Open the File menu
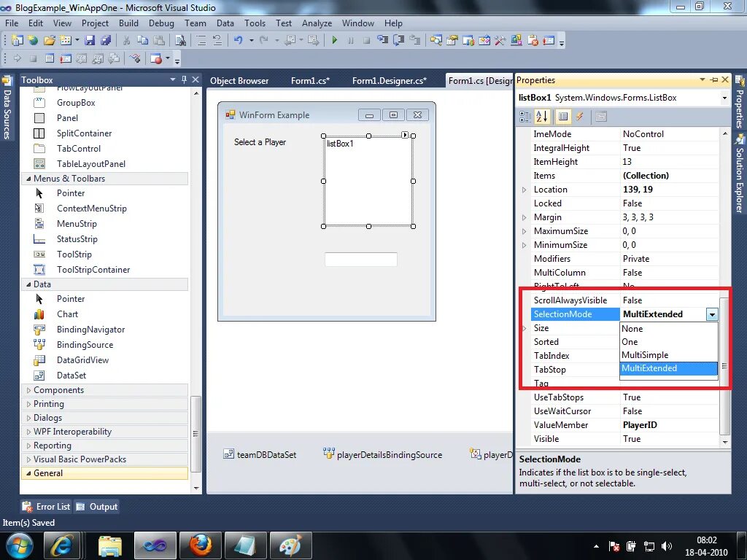Viewport: 747px width, 560px height. pyautogui.click(x=12, y=23)
